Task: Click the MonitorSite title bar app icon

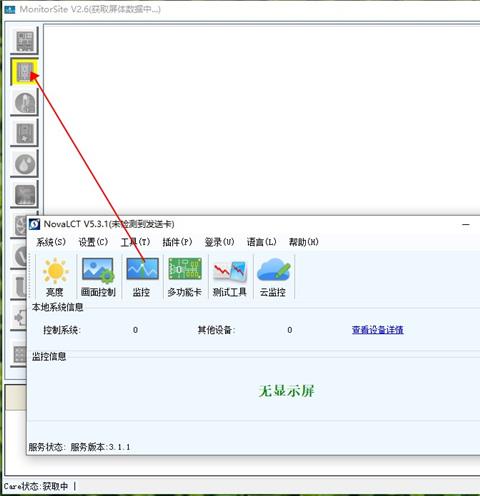Action: tap(10, 9)
